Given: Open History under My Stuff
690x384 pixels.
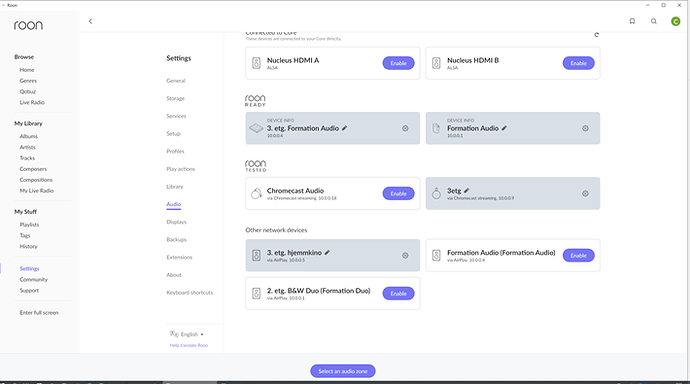Looking at the screenshot, I should [x=29, y=246].
